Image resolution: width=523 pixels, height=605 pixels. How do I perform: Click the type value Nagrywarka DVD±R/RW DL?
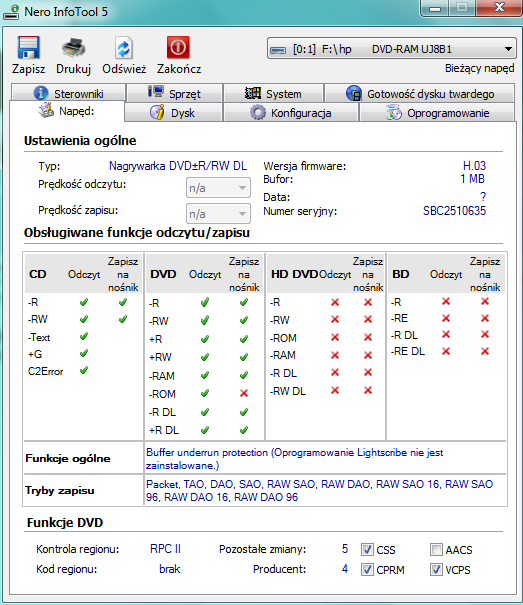coord(178,166)
